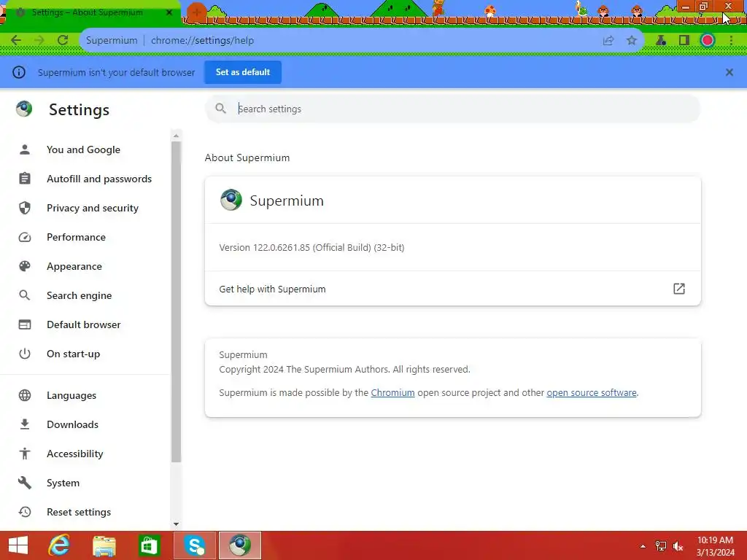
Task: Open Skype from the taskbar
Action: click(195, 545)
